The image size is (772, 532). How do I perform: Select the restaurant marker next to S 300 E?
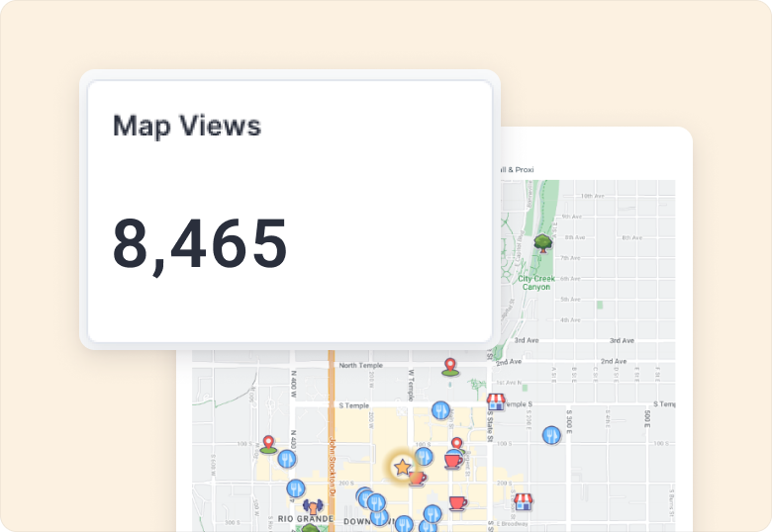coord(551,435)
